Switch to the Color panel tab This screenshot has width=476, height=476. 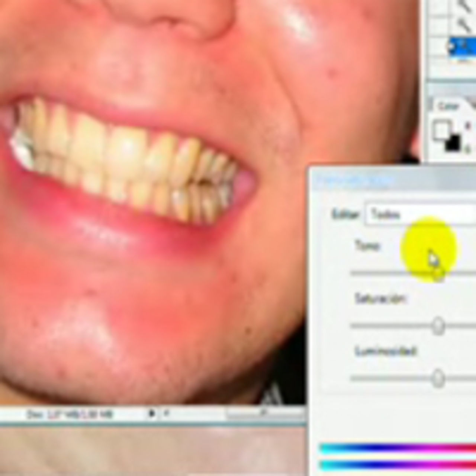[x=448, y=106]
